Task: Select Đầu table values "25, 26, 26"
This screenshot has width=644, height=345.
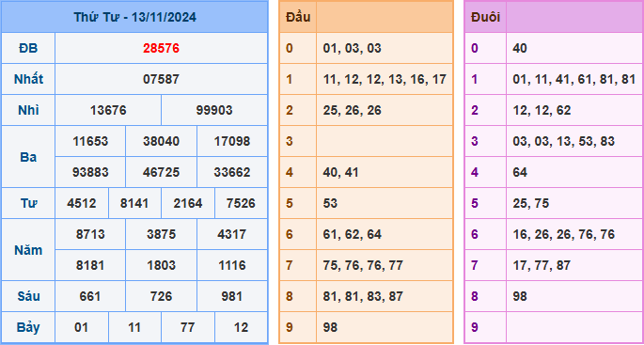Action: tap(352, 110)
